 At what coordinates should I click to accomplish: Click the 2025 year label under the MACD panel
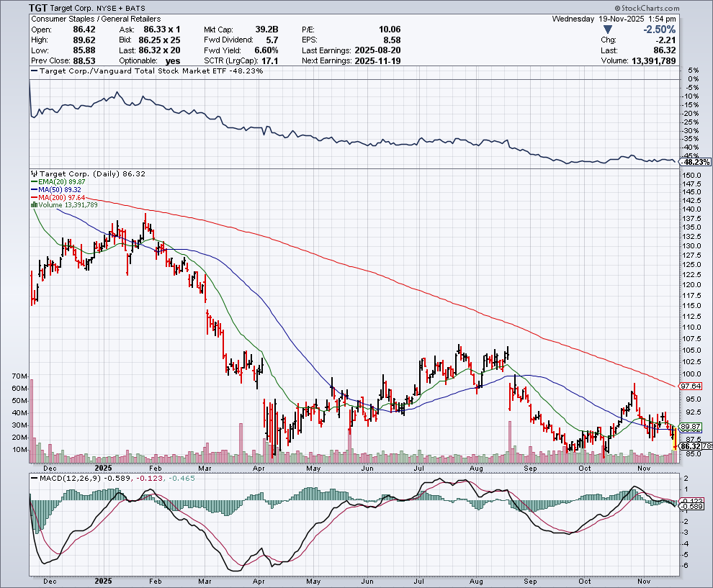[x=103, y=580]
